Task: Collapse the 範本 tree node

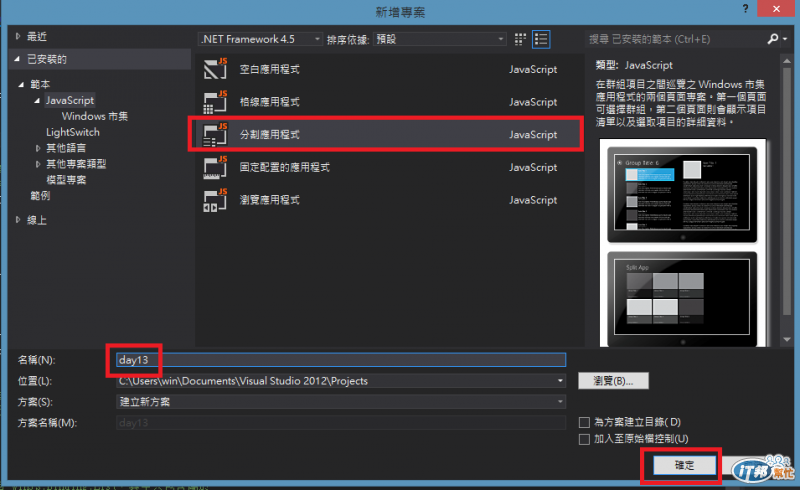Action: click(x=21, y=84)
